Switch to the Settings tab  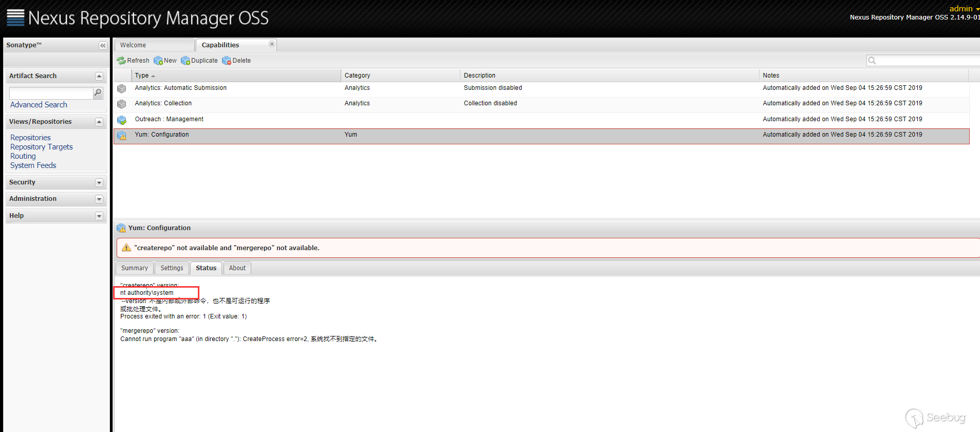tap(172, 268)
